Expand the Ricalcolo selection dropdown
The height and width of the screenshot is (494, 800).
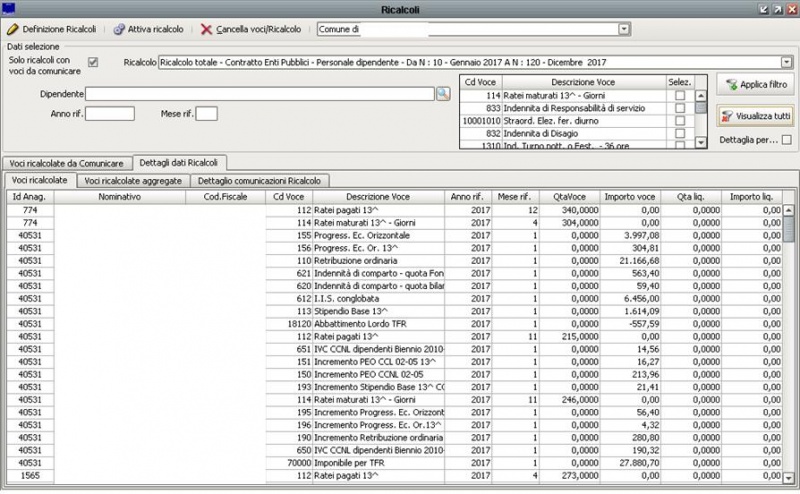click(786, 62)
